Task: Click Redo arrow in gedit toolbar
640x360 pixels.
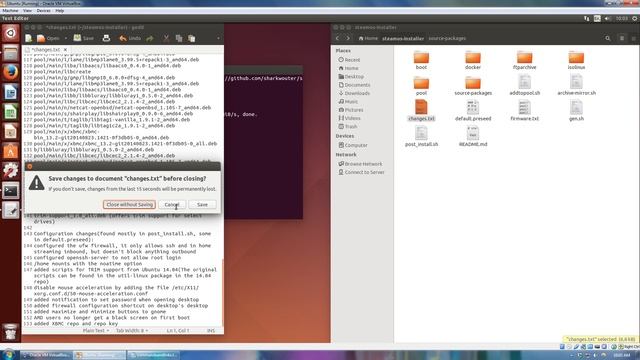Action: click(150, 38)
